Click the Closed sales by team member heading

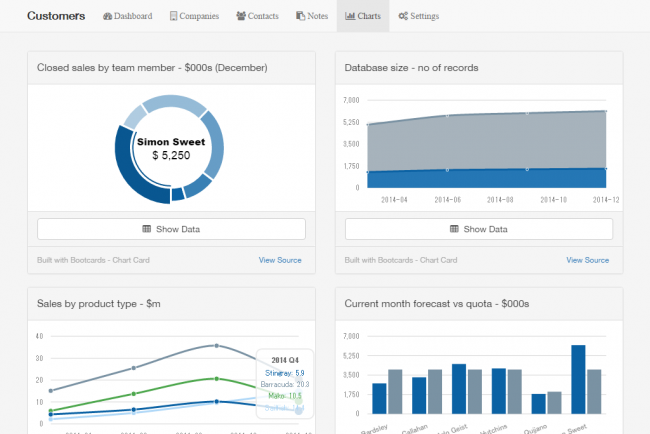point(152,68)
